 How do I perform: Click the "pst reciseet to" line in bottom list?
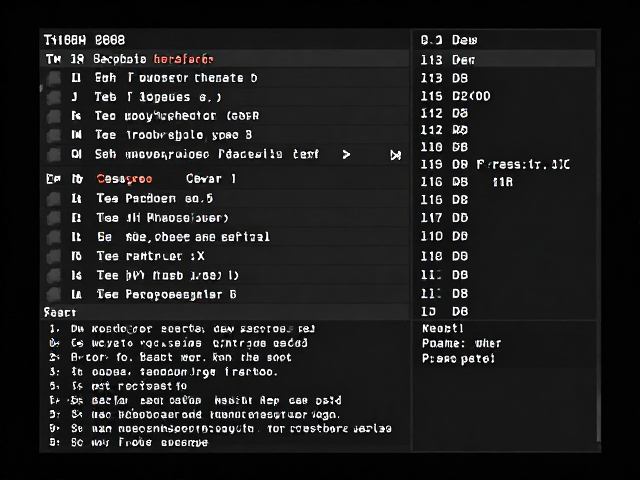click(x=118, y=386)
